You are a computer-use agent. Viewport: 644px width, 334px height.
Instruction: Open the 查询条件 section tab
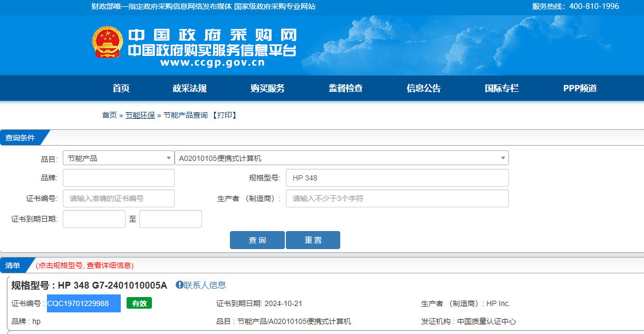click(21, 138)
